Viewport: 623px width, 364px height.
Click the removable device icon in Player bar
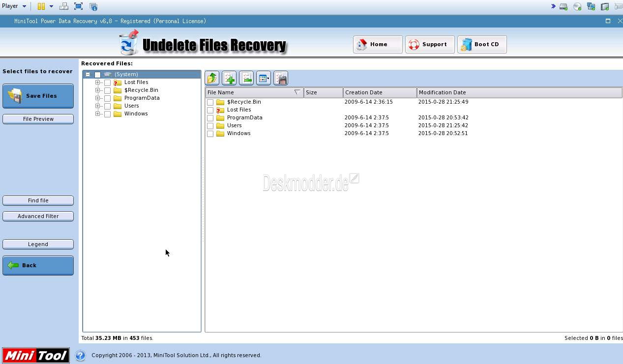coord(605,6)
